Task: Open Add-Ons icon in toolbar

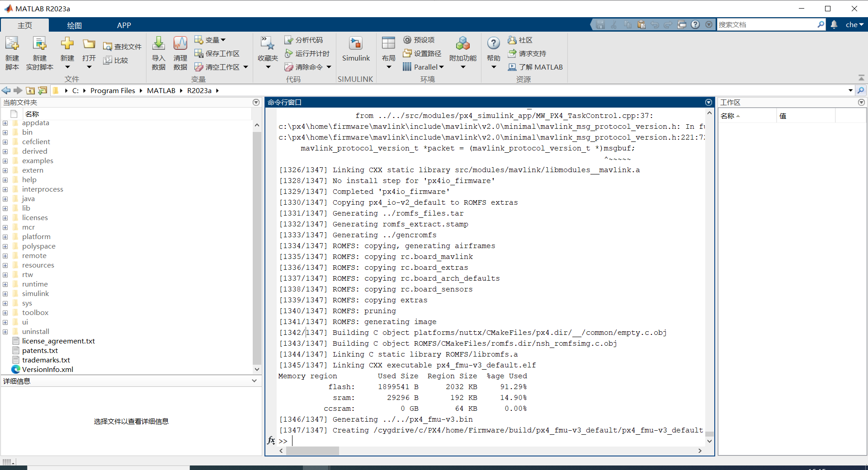Action: point(462,44)
